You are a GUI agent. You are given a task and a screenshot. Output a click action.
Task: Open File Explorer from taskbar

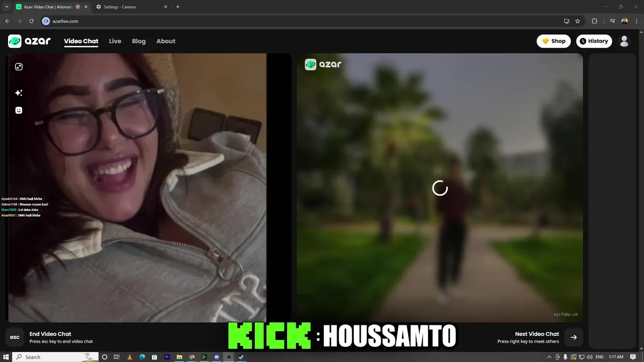coord(180,357)
